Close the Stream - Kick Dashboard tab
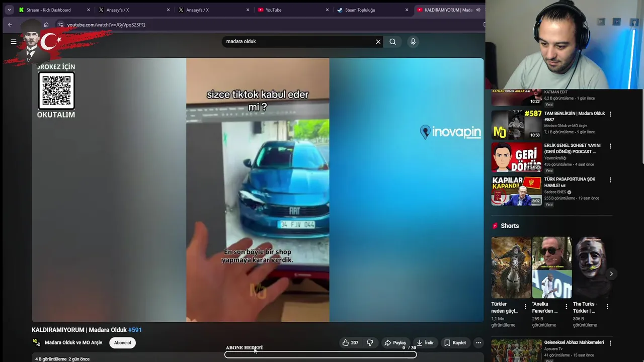The image size is (644, 362). 88,10
